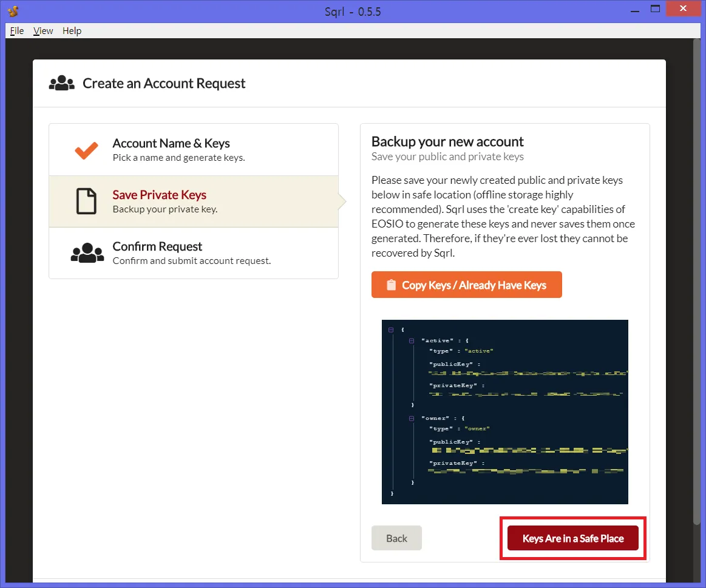Select the Save Private Keys step
Viewport: 706px width, 588px height.
(x=194, y=201)
